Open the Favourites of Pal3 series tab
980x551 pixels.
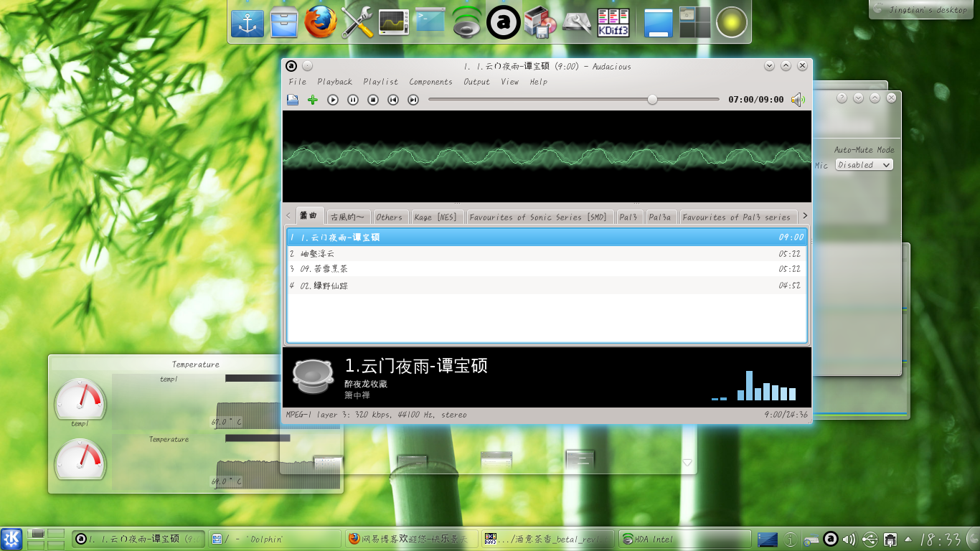coord(737,217)
